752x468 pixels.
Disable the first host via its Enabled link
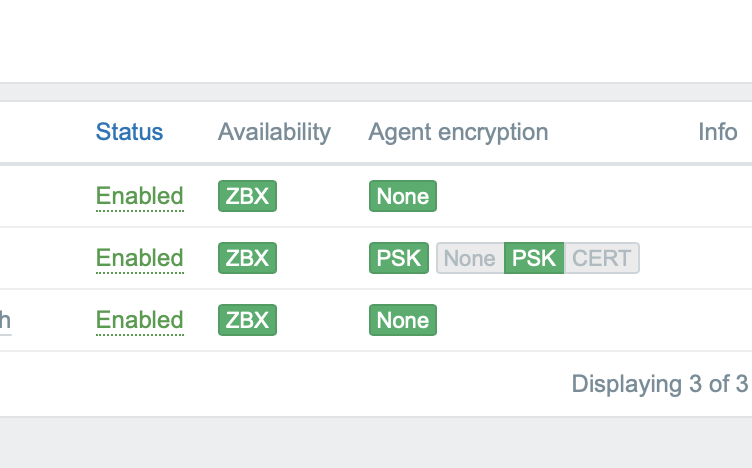click(x=139, y=196)
